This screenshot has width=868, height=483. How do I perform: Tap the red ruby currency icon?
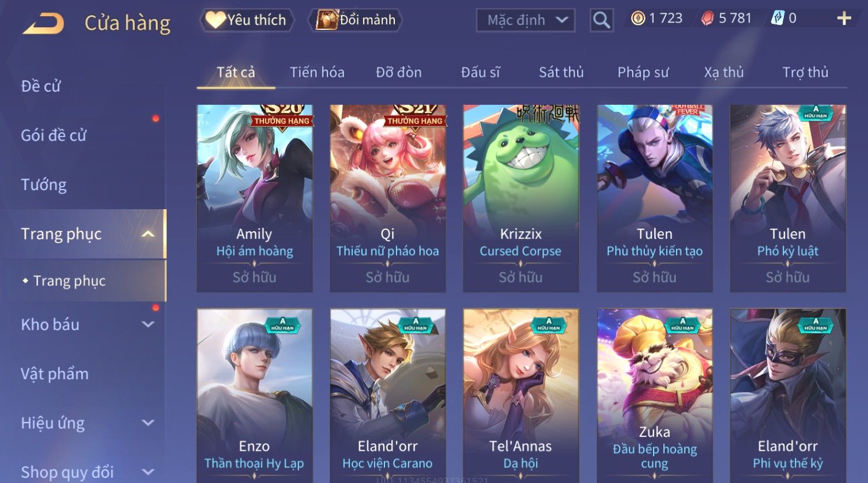707,18
